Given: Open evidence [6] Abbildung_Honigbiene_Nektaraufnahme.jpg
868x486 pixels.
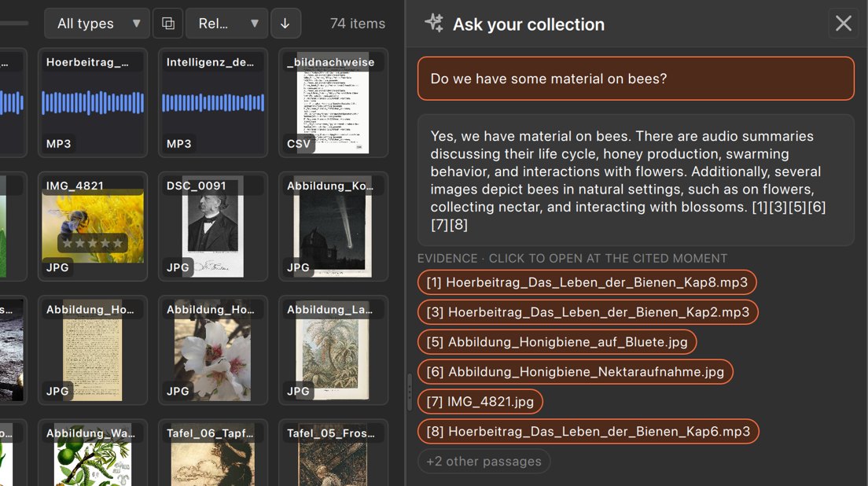Looking at the screenshot, I should coord(576,372).
